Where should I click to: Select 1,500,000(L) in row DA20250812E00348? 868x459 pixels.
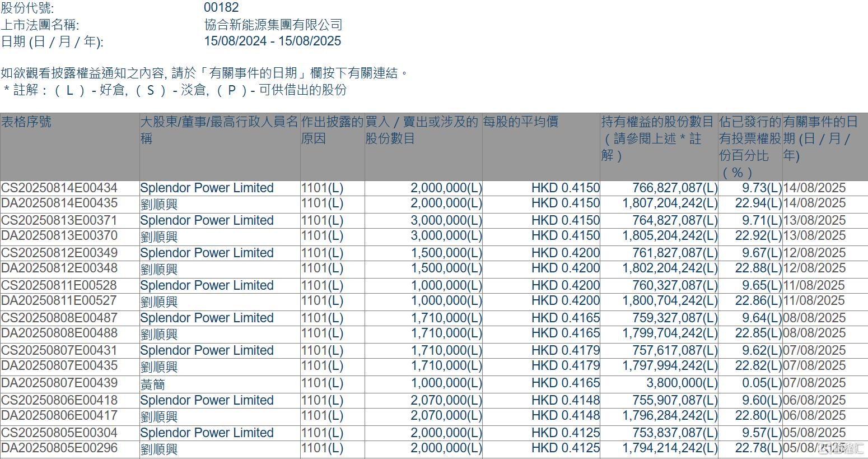tap(446, 268)
